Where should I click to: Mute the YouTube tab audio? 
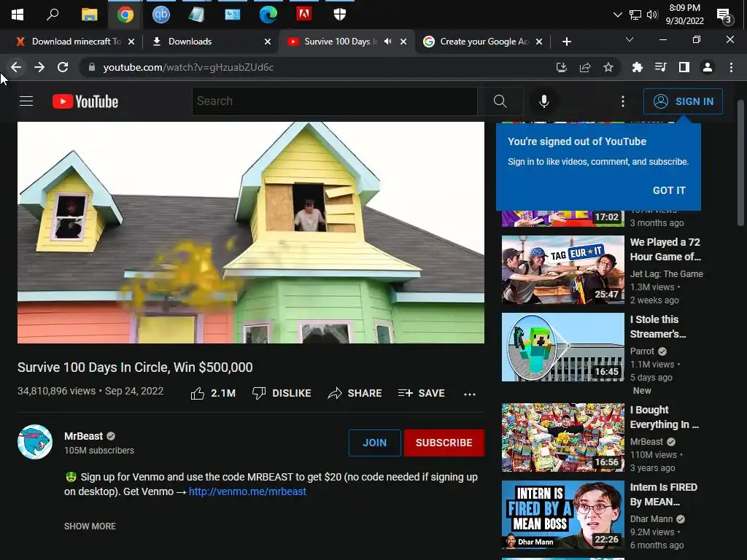[x=388, y=42]
